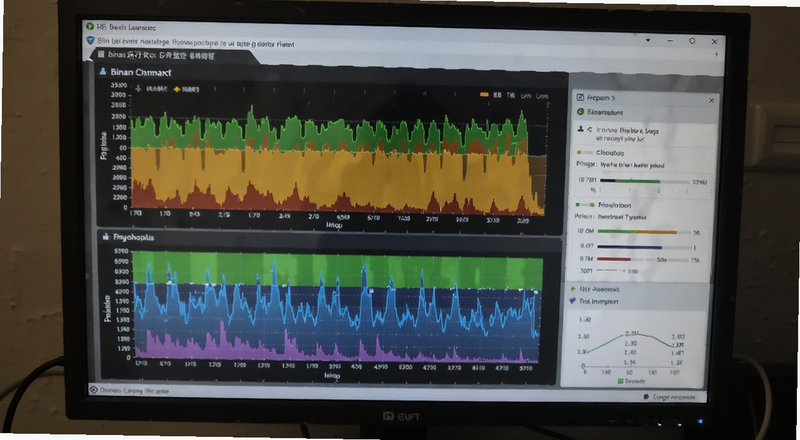Toggle the orange switch next to "Cibogbds"
This screenshot has width=800, height=440.
click(x=586, y=152)
